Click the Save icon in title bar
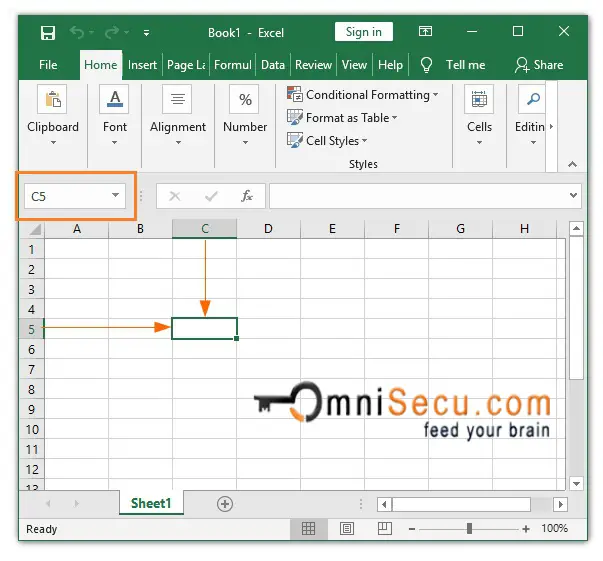This screenshot has height=561, width=603. 48,33
